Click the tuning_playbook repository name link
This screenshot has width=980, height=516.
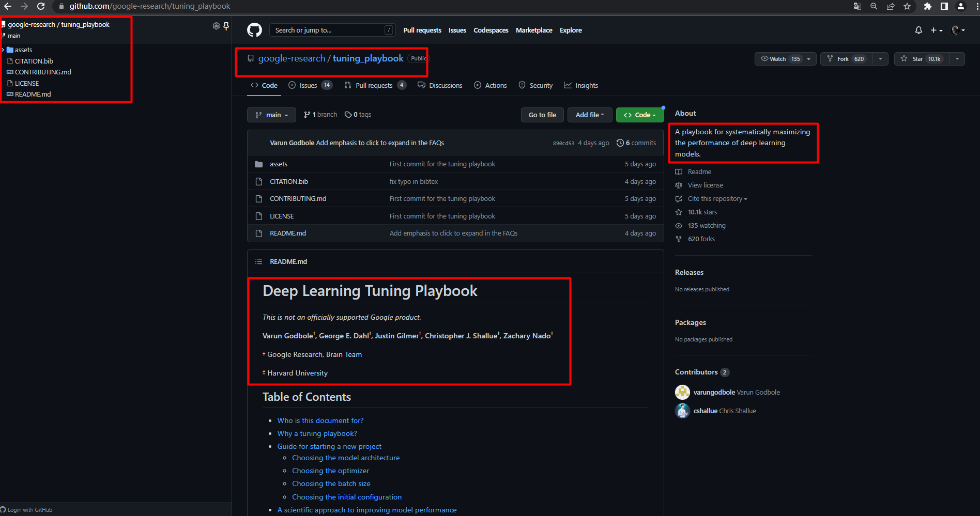coord(368,58)
